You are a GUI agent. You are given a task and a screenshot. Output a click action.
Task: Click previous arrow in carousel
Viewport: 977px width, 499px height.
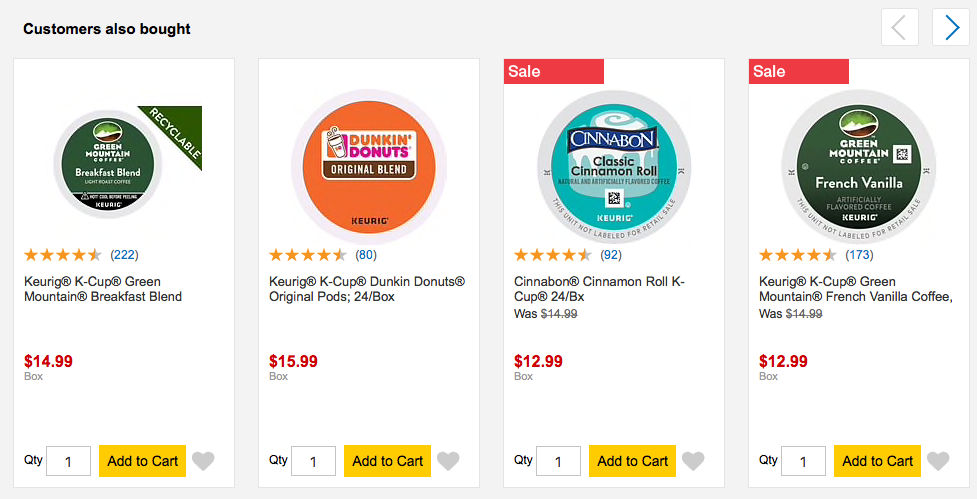click(x=900, y=27)
